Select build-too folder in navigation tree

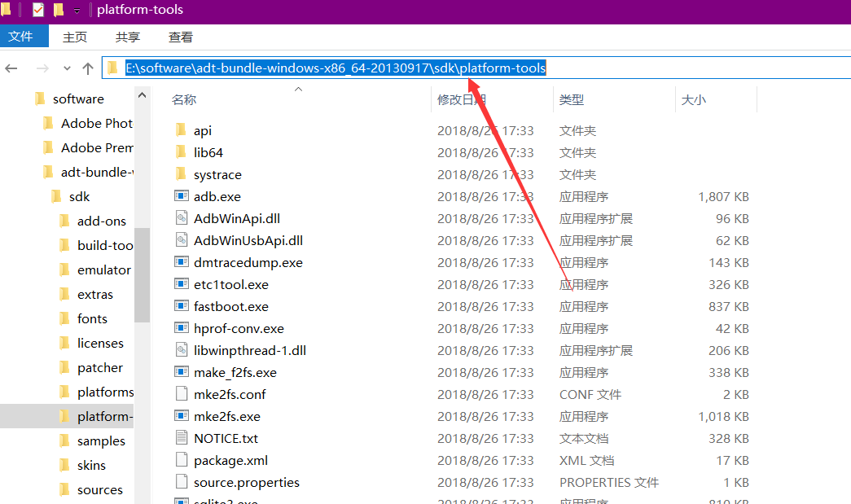[x=105, y=245]
